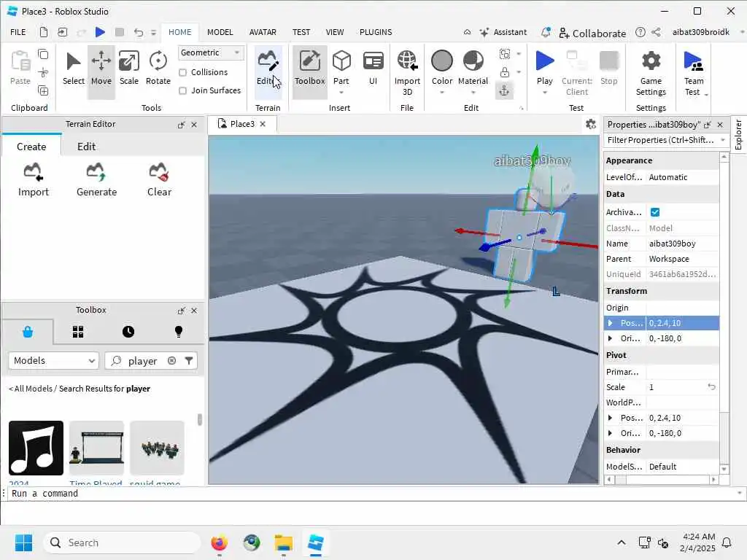Screen dimensions: 747x560
Task: Click the quick-access Undo arrow
Action: 138,32
